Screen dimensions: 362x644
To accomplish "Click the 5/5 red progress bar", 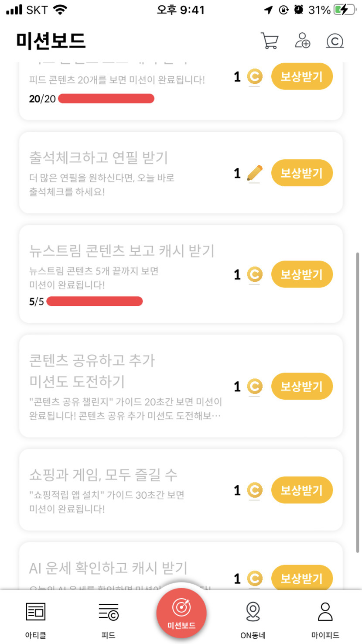I will click(x=95, y=301).
